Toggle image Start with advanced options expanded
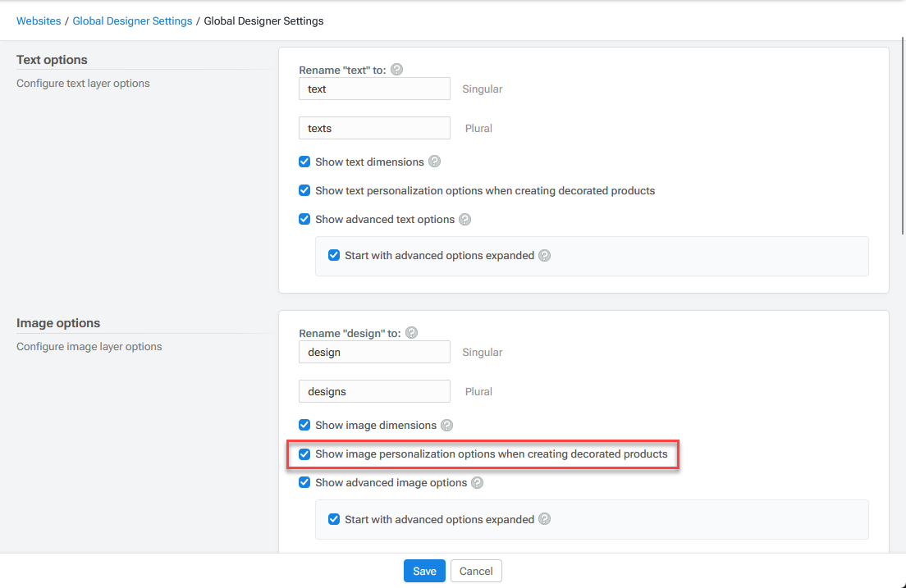Image resolution: width=906 pixels, height=588 pixels. [x=334, y=518]
